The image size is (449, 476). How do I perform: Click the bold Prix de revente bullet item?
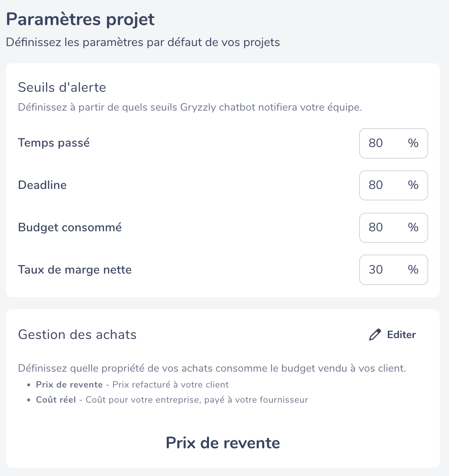point(69,385)
